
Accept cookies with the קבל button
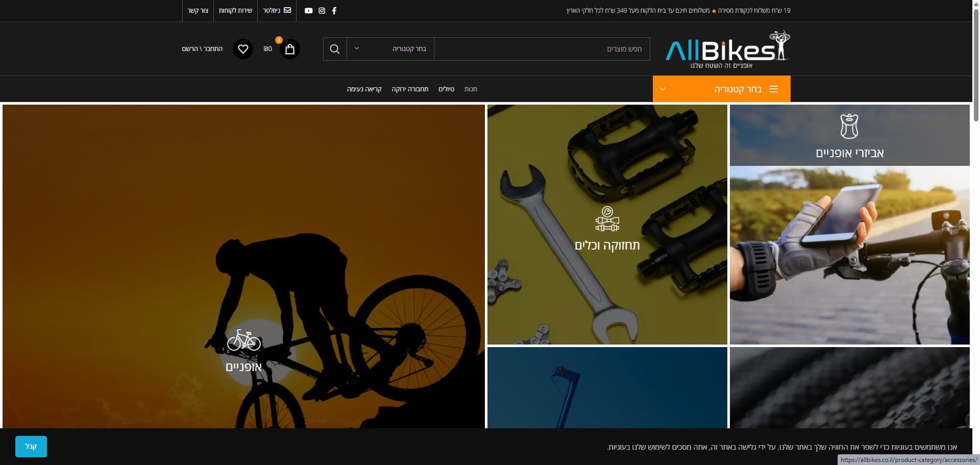coord(31,447)
